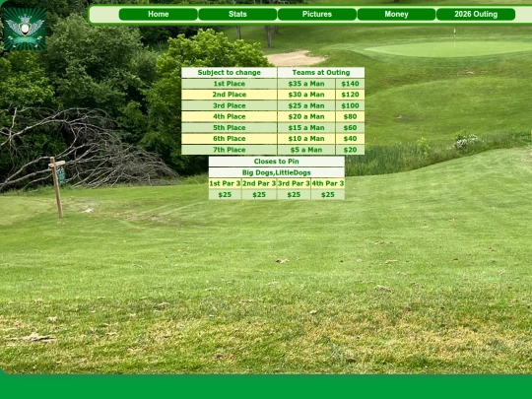Click the '$25 a Man' cell
This screenshot has width=532, height=399.
click(306, 105)
